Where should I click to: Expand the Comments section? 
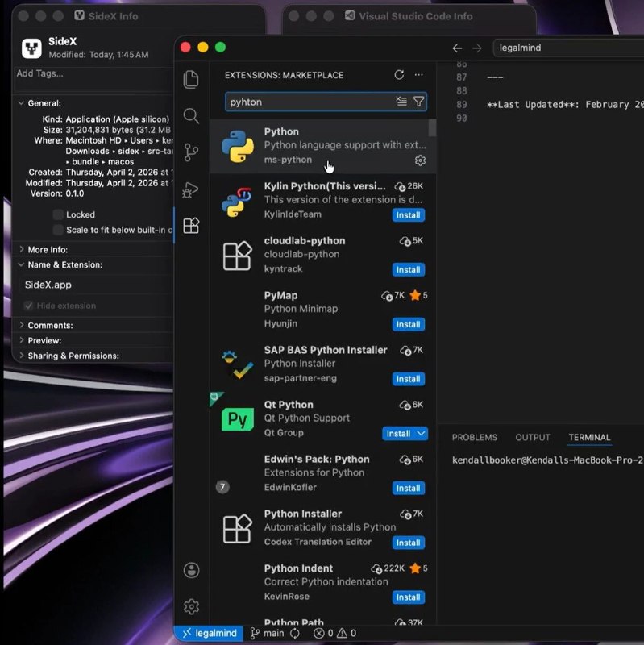22,325
